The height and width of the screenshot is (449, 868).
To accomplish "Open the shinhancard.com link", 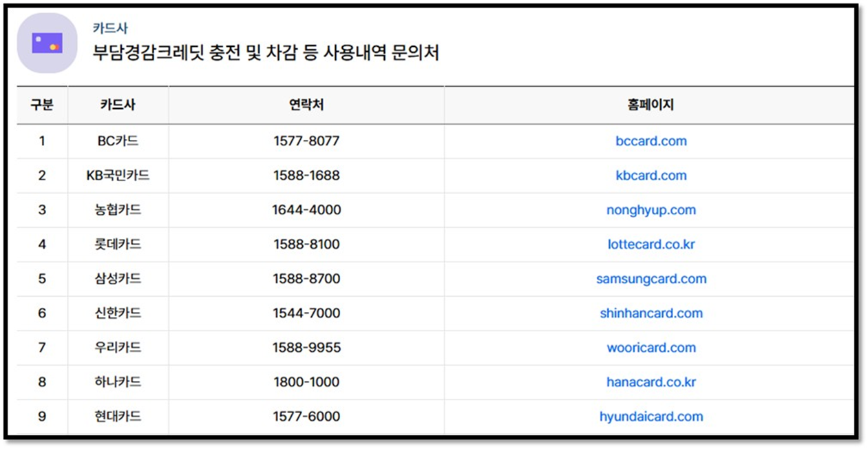I will click(x=651, y=313).
